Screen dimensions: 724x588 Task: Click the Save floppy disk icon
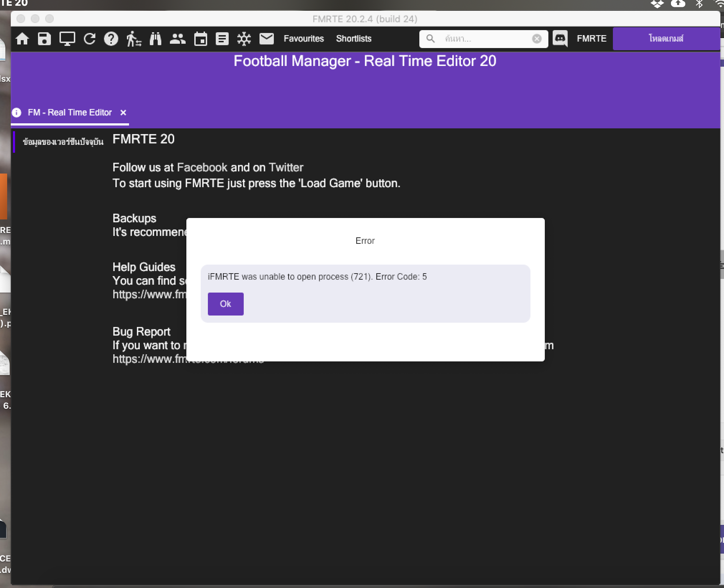44,39
